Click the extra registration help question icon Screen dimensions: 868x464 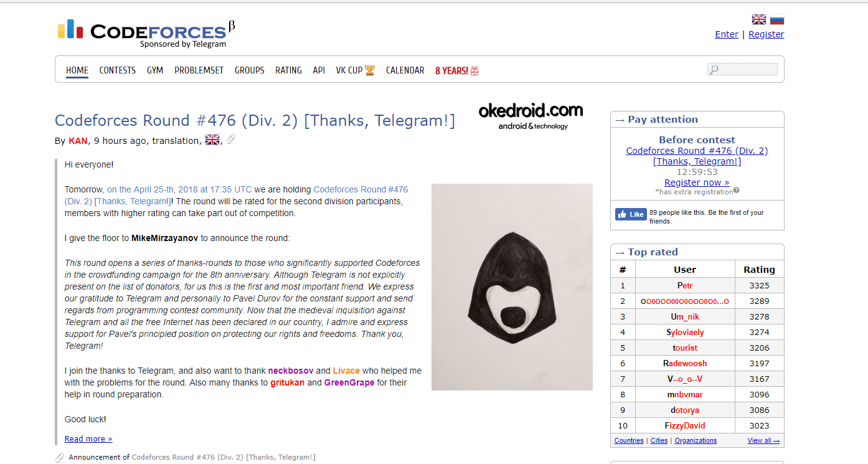tap(736, 191)
